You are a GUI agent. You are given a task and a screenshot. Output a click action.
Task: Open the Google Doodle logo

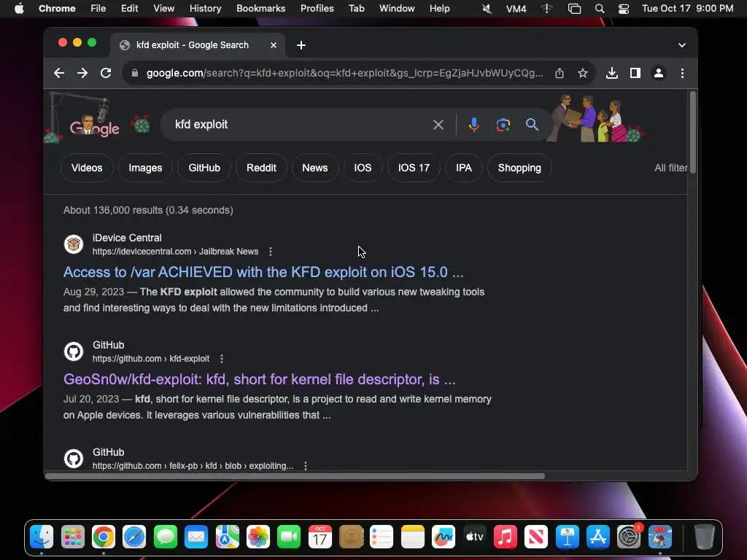(94, 125)
